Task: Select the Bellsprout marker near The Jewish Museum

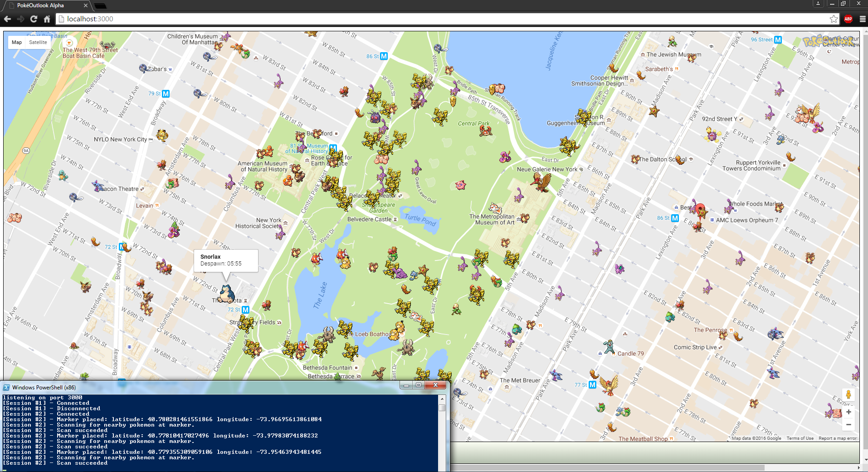Action: [673, 42]
